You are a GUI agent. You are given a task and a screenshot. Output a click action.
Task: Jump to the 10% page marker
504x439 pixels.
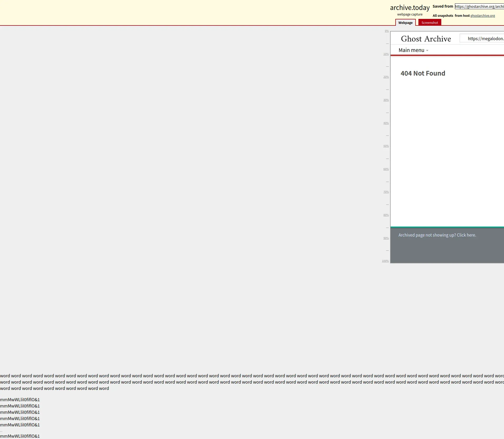point(386,54)
